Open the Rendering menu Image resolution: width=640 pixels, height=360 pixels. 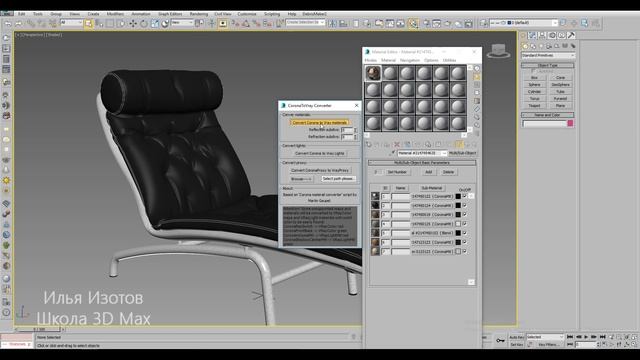(199, 14)
